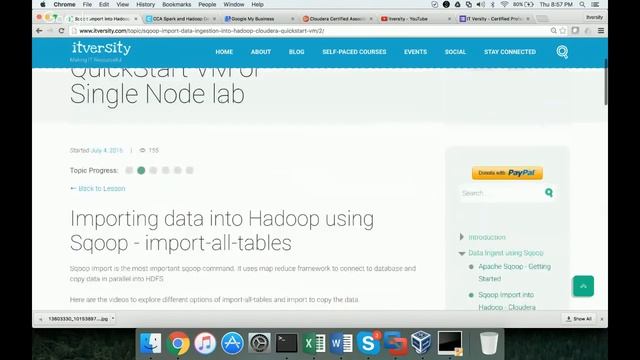Viewport: 640px width, 360px height.
Task: Open the App Store Dock icon
Action: click(x=232, y=343)
